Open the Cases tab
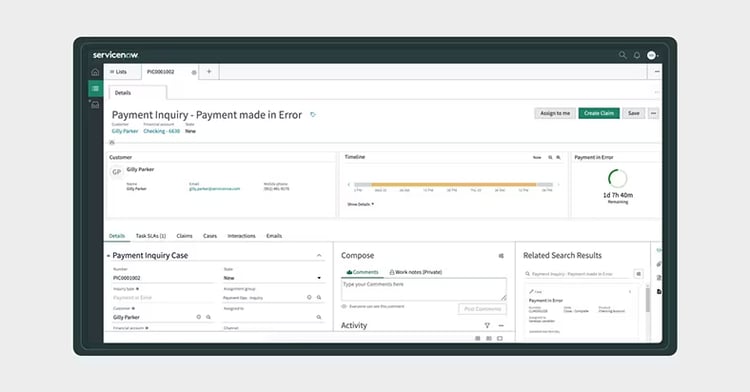750x392 pixels. [210, 236]
